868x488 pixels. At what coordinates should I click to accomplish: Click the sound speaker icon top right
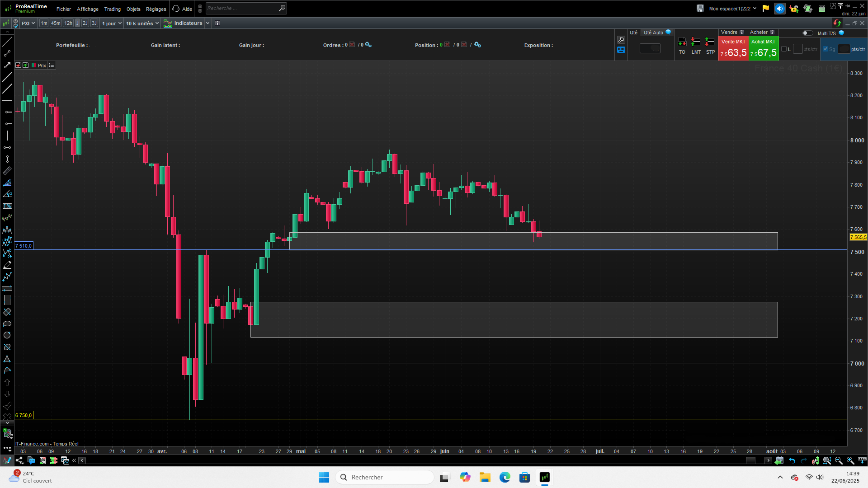[x=779, y=9]
